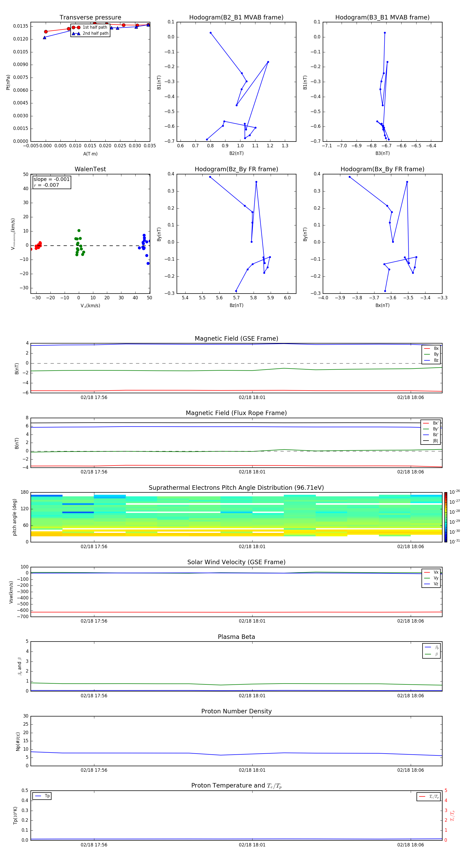Viewport: 473px width, 868px height.
Task: Click '02/18 17:56' tick under Plasma Beta plot
Action: tap(94, 696)
